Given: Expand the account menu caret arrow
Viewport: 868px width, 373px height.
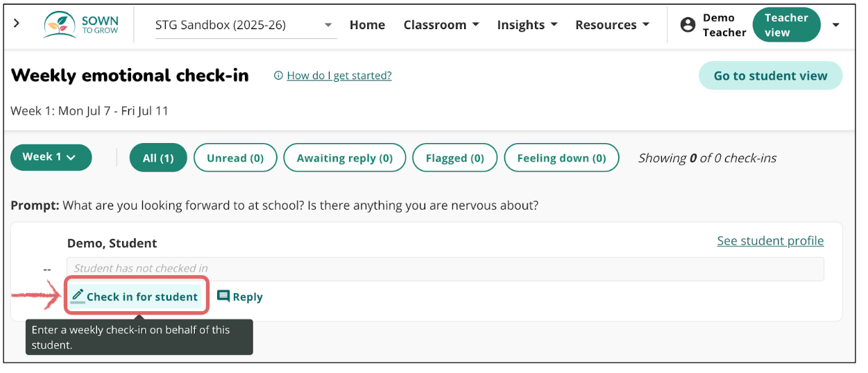Looking at the screenshot, I should [835, 25].
